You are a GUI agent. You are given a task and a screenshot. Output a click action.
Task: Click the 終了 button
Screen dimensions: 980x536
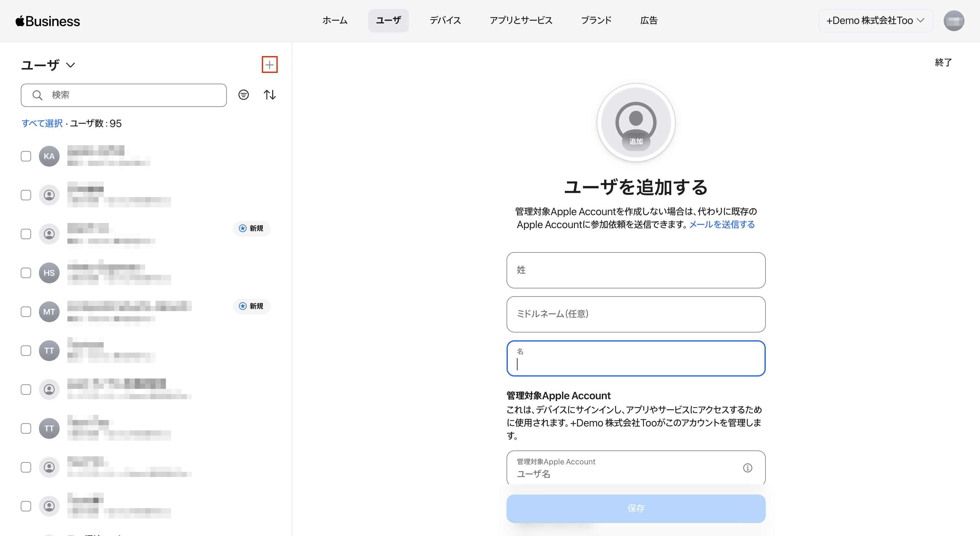point(943,63)
